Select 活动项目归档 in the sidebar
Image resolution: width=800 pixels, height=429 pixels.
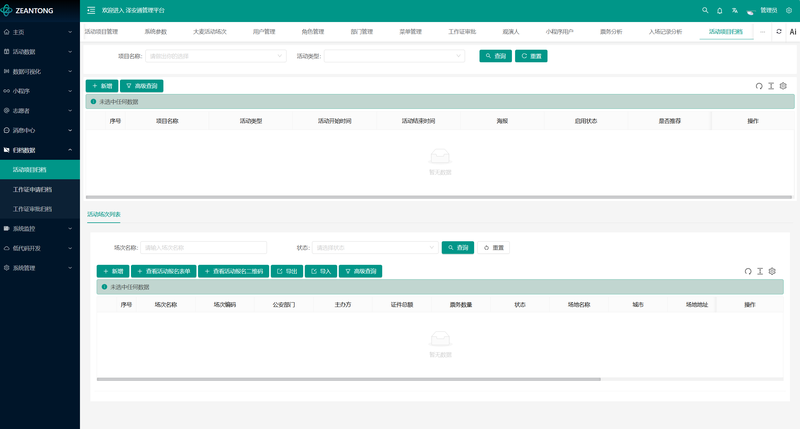pyautogui.click(x=40, y=170)
